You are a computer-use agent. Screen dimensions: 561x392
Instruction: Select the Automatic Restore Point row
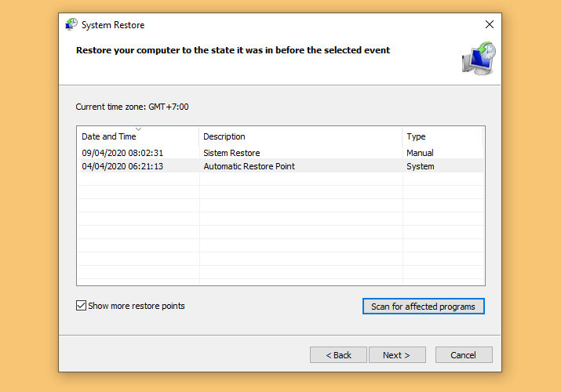click(281, 166)
